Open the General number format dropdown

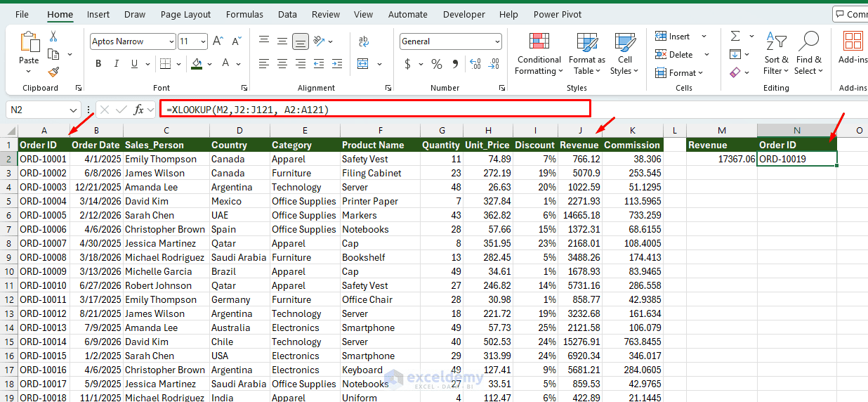pyautogui.click(x=497, y=41)
